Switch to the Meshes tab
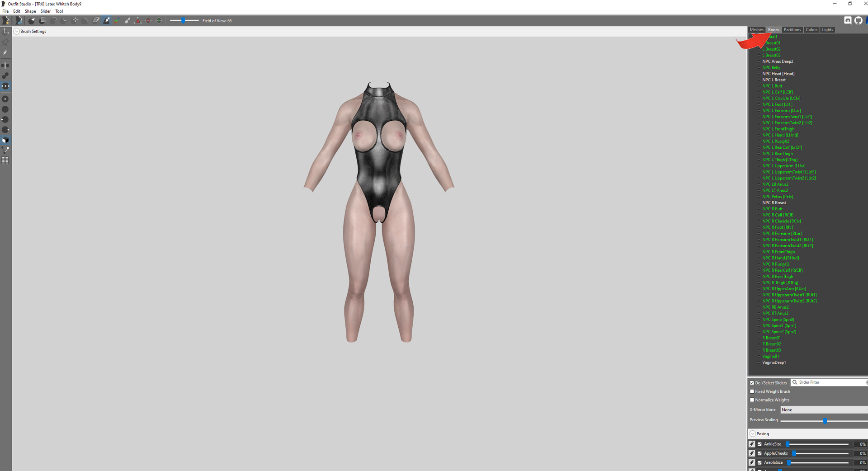This screenshot has height=471, width=868. tap(756, 30)
